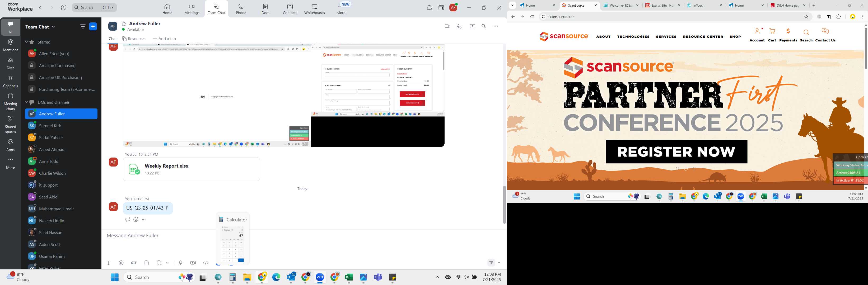The height and width of the screenshot is (285, 868).
Task: Bookmark scansource.com with star icon
Action: click(806, 16)
